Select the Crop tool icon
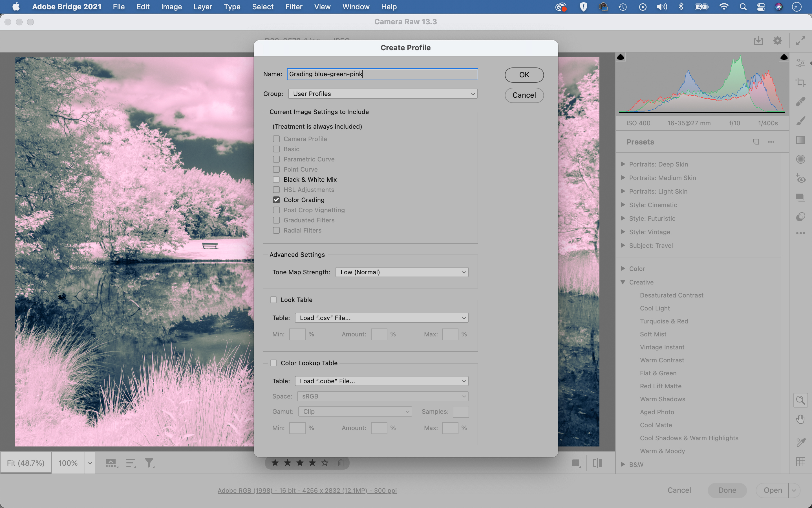The height and width of the screenshot is (508, 812). click(801, 82)
